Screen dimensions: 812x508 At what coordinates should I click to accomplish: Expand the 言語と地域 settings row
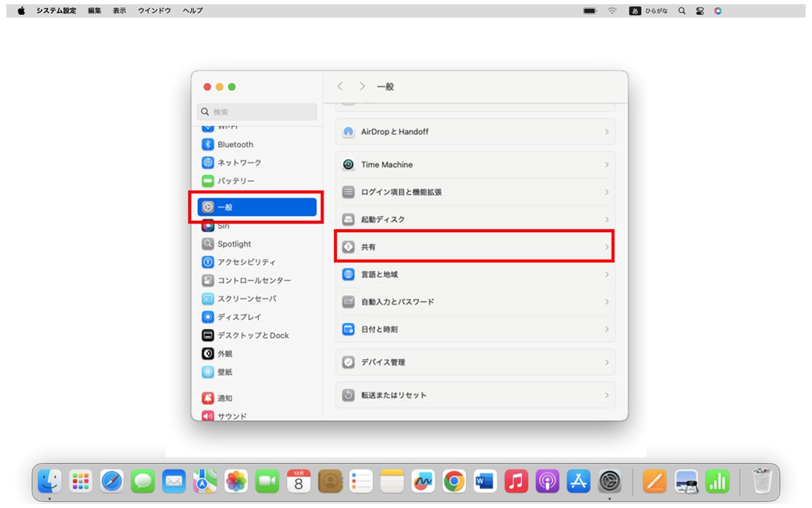coord(474,274)
